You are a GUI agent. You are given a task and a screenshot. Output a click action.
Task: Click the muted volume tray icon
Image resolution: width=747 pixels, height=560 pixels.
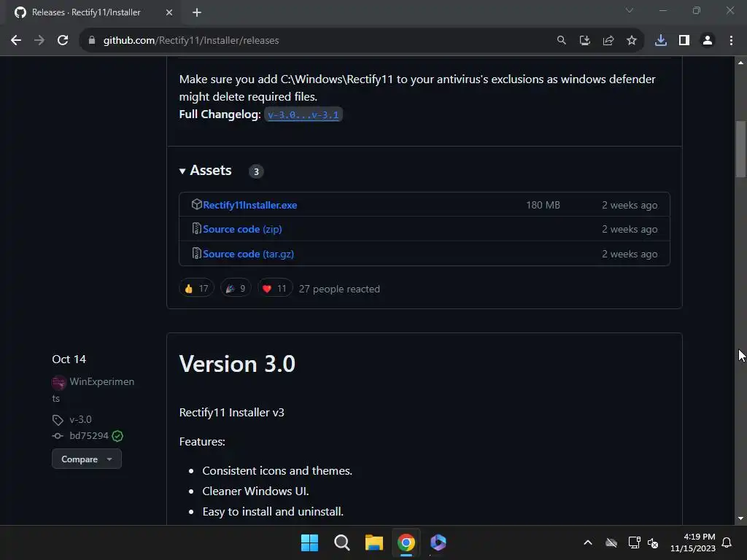[x=653, y=542]
